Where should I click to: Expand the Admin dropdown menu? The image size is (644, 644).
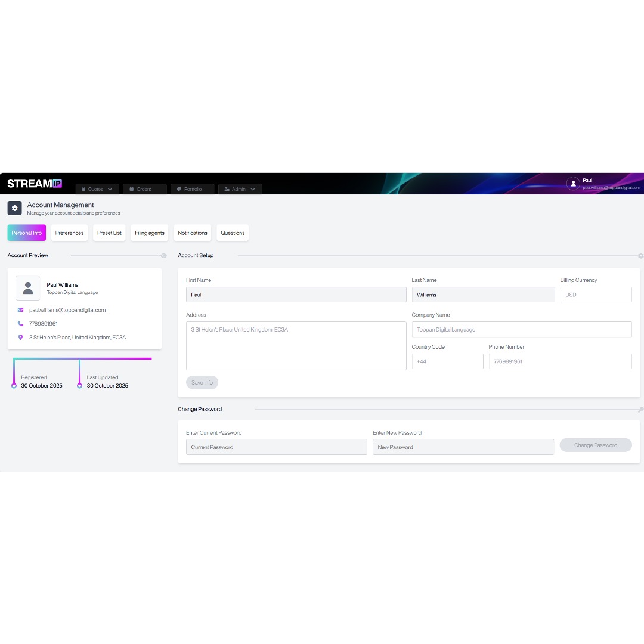pyautogui.click(x=240, y=189)
